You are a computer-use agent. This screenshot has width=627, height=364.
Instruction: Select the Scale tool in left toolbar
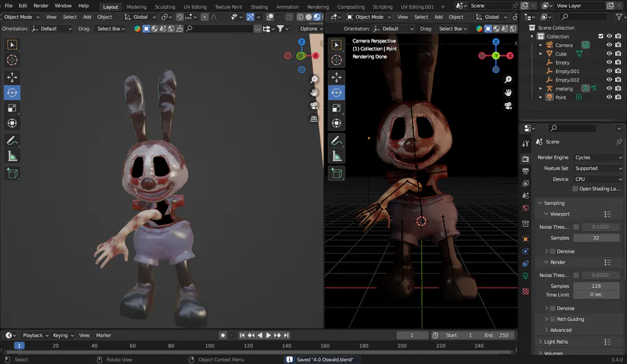point(12,108)
